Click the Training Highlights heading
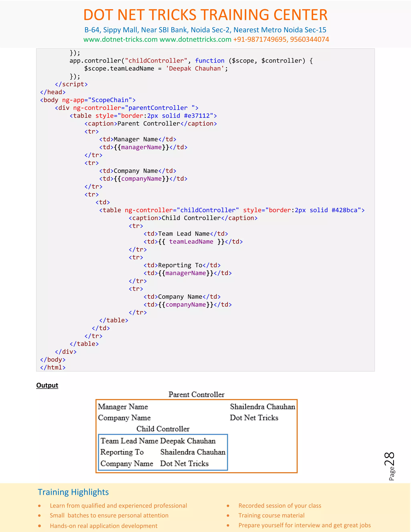The image size is (411, 532). 73,492
